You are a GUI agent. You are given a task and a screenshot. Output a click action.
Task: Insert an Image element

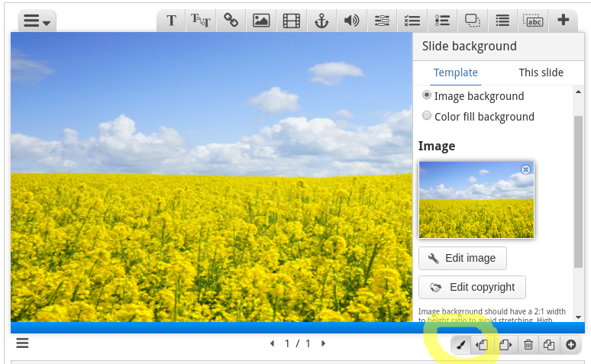[x=261, y=21]
